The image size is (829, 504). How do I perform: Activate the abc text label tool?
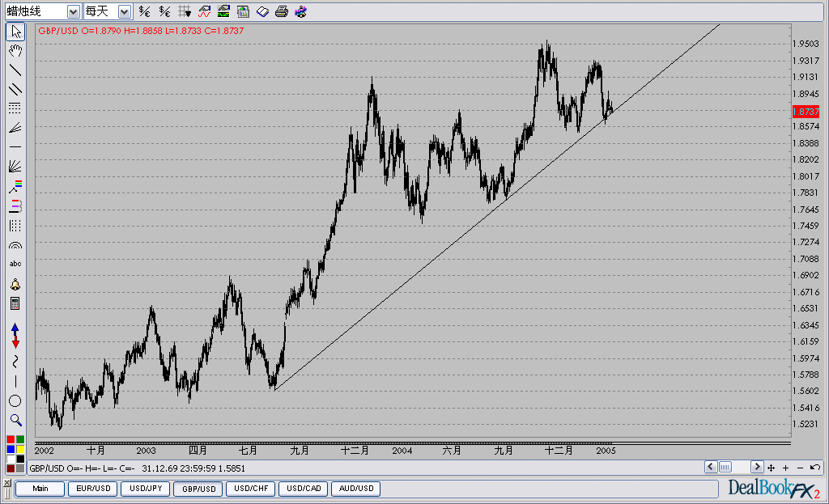[15, 264]
